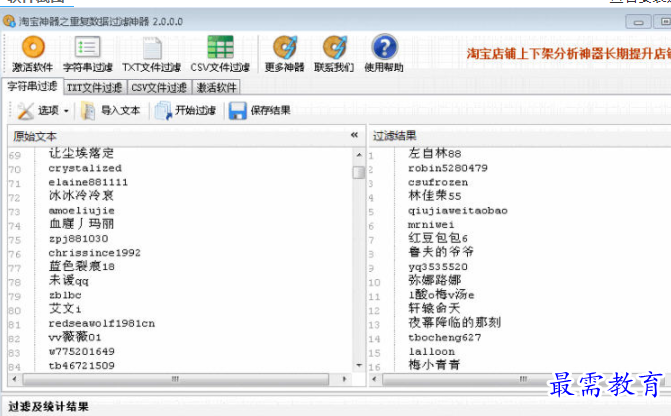Click the red 淘宝店铺上下架分析神器 promo link
Image resolution: width=671 pixels, height=416 pixels.
568,53
